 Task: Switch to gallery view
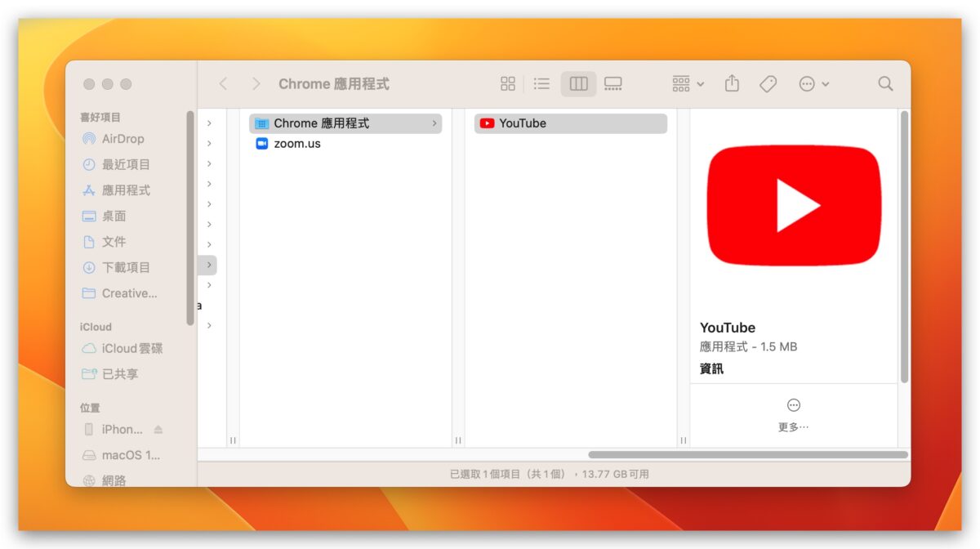(613, 84)
